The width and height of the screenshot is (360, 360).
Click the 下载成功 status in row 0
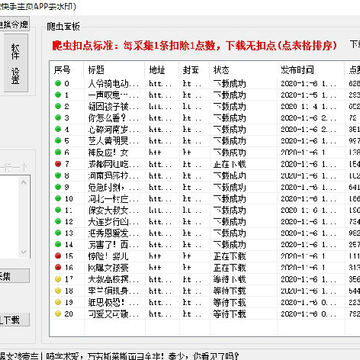[230, 83]
